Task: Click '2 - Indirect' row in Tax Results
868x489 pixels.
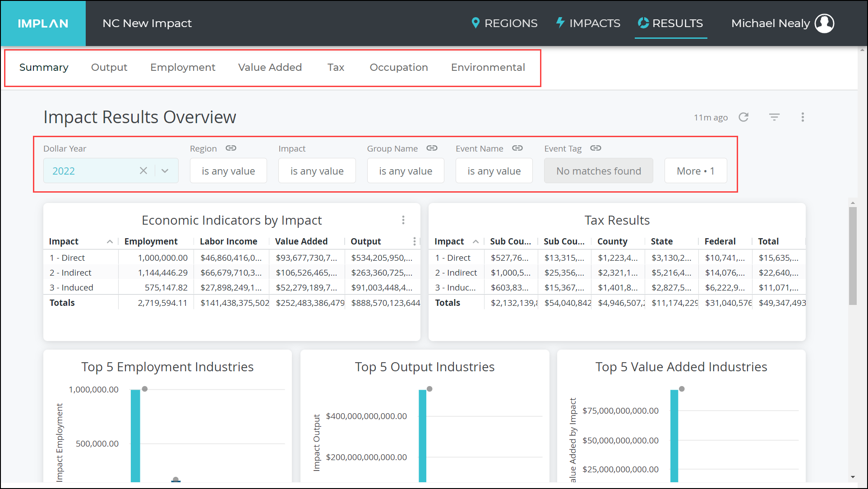Action: (x=617, y=272)
